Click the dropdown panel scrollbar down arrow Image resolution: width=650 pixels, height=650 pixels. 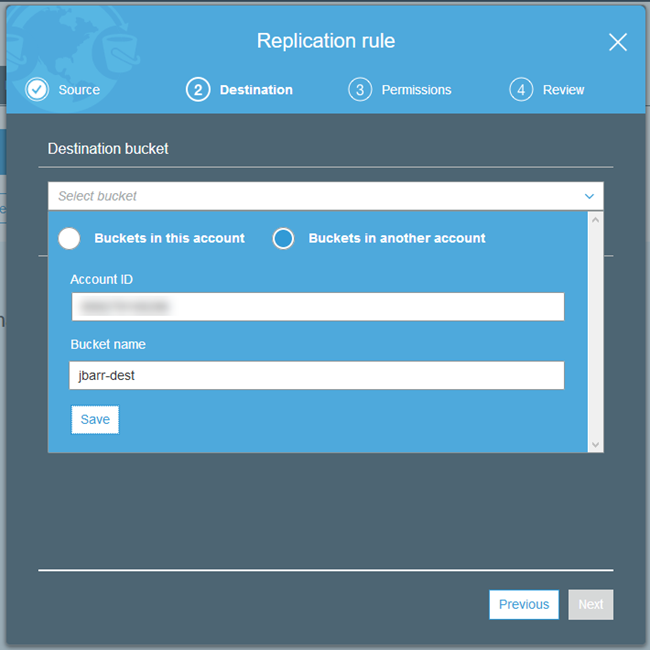click(x=596, y=444)
